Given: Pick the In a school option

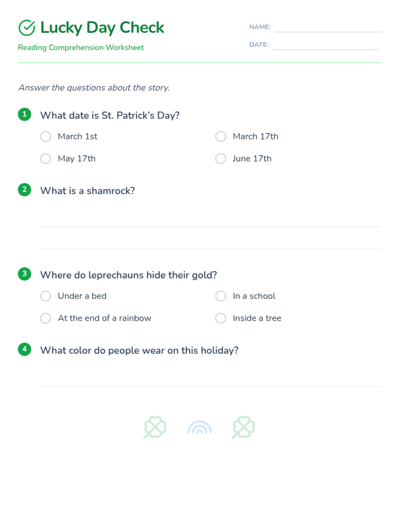Looking at the screenshot, I should pos(221,296).
